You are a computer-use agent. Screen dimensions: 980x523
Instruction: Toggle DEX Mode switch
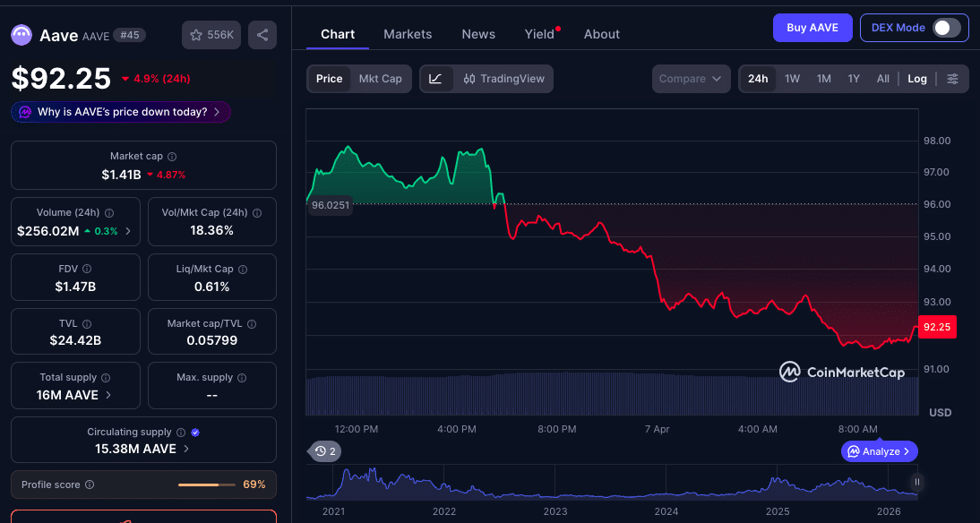click(946, 28)
